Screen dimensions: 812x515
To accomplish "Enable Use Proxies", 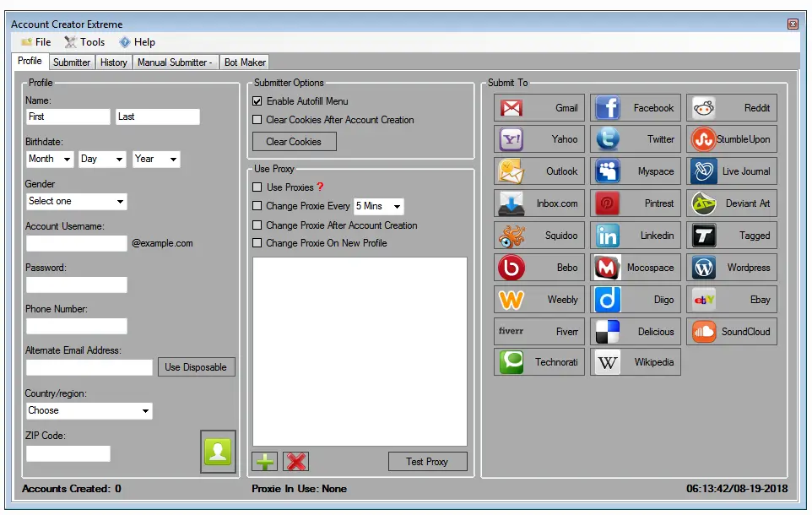I will tap(257, 187).
